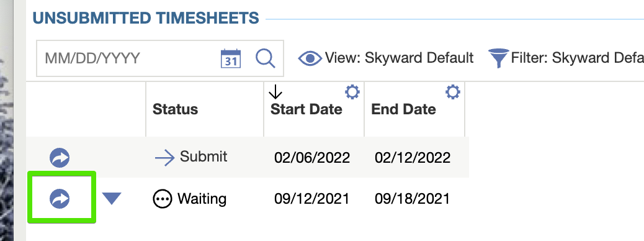Screen dimensions: 644x241
Task: Sort by the Status column header
Action: click(176, 109)
